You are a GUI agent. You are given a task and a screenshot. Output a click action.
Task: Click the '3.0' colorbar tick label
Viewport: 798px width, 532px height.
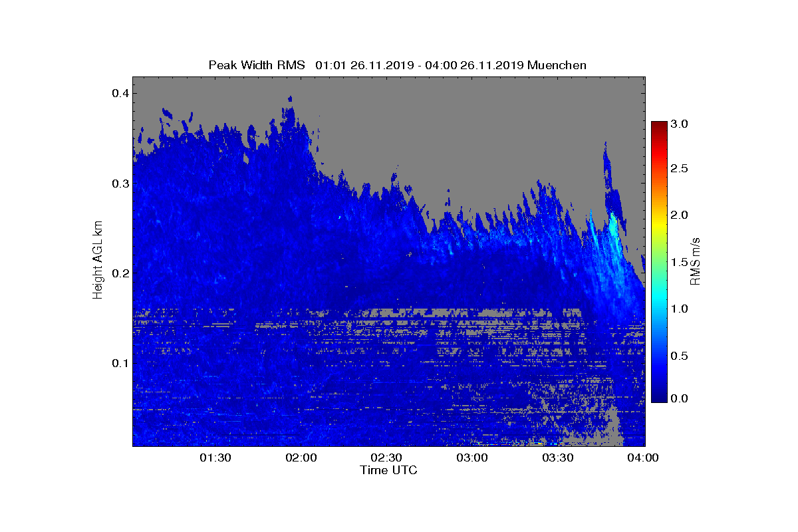[x=679, y=124]
